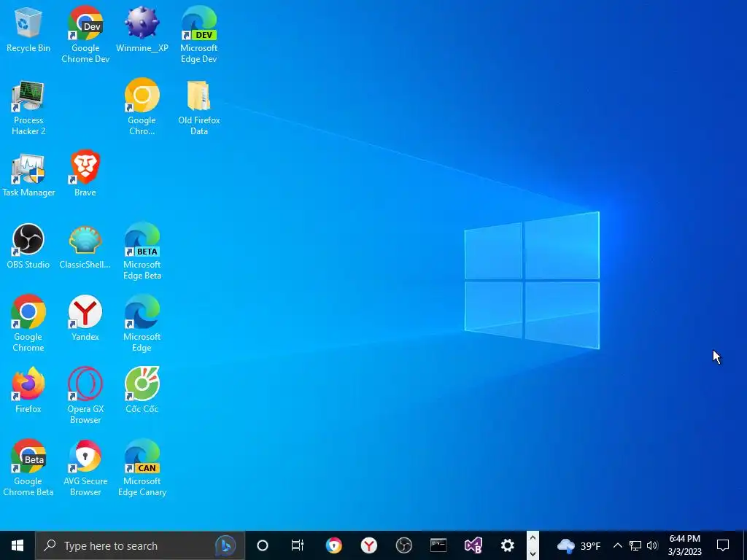This screenshot has height=560, width=747.
Task: Click the Type here to search box
Action: pos(140,545)
